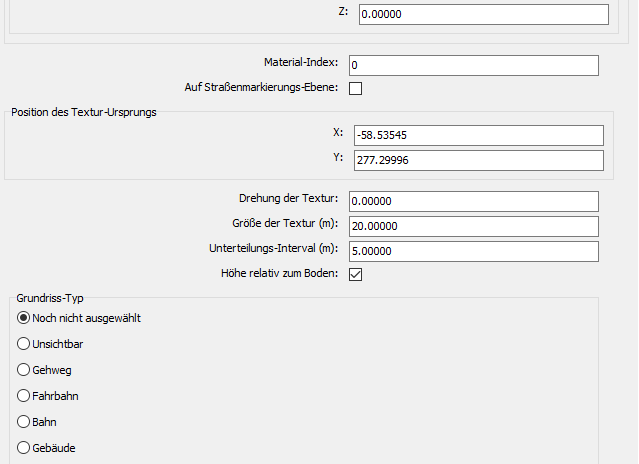Select the Noch nicht ausgewählt radio option

coord(25,318)
